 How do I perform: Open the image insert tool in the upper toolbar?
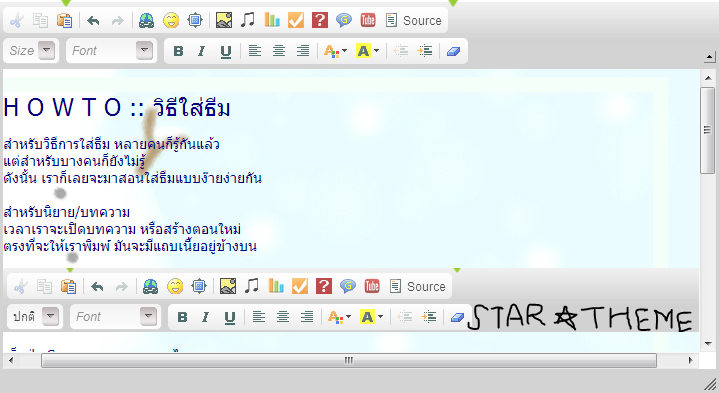coord(224,20)
